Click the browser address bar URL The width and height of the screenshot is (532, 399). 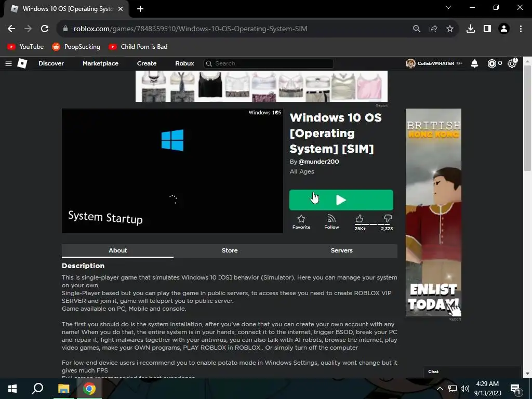coord(190,29)
